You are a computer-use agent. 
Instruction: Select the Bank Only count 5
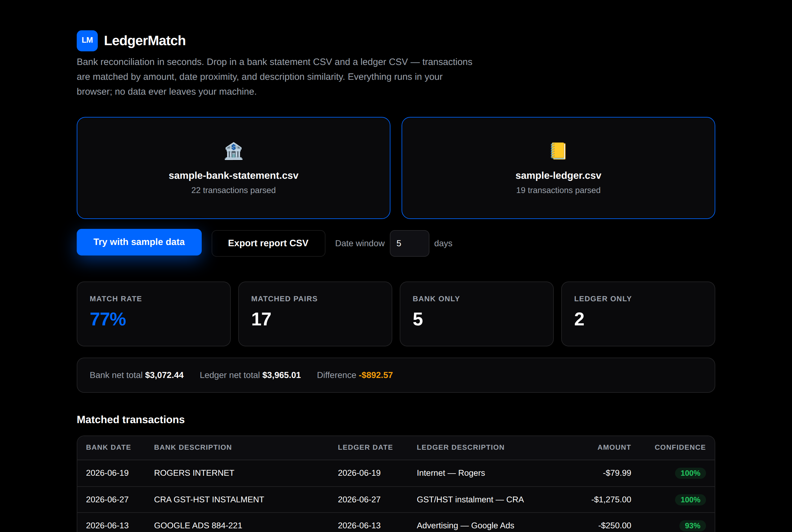coord(418,319)
